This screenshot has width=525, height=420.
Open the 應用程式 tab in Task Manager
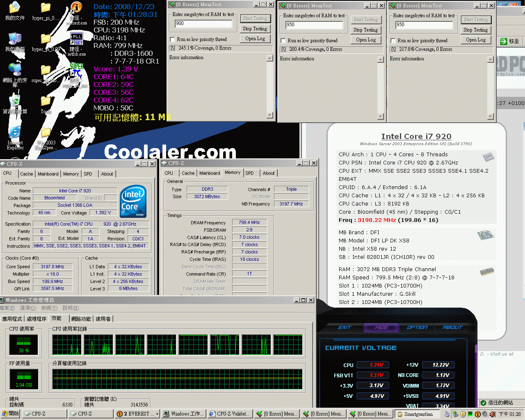[12, 319]
